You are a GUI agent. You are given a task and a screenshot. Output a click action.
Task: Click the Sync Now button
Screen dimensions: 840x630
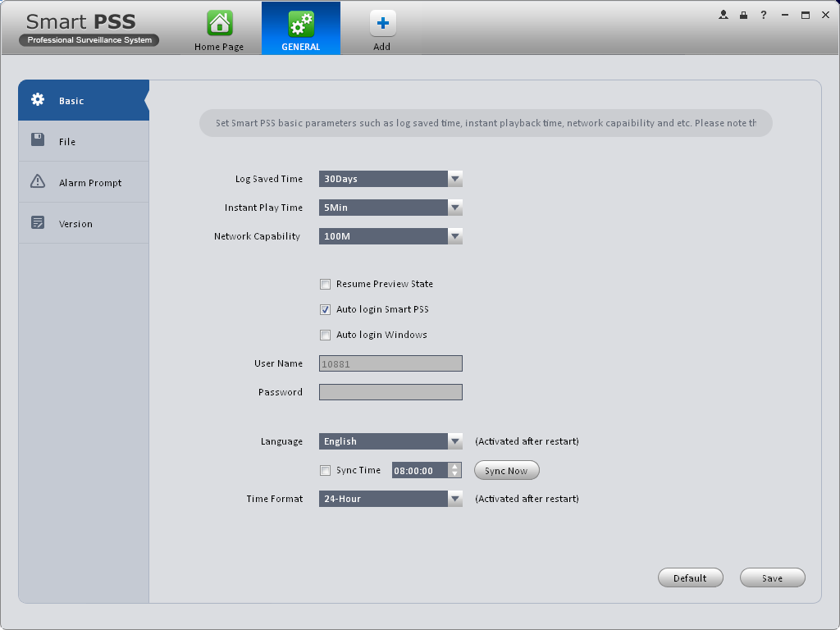pyautogui.click(x=507, y=470)
